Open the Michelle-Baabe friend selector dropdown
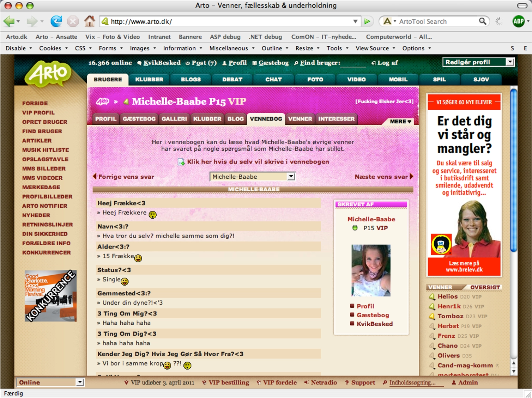 (252, 176)
